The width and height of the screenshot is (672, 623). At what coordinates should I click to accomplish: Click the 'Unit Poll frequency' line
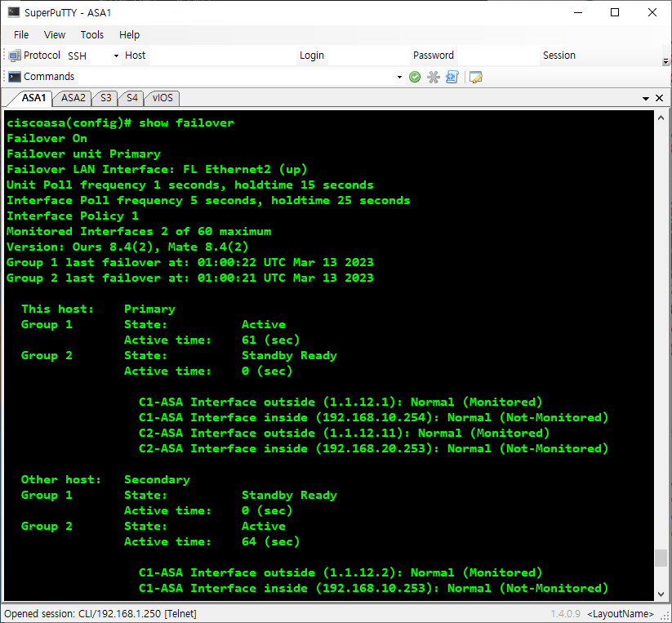point(190,185)
